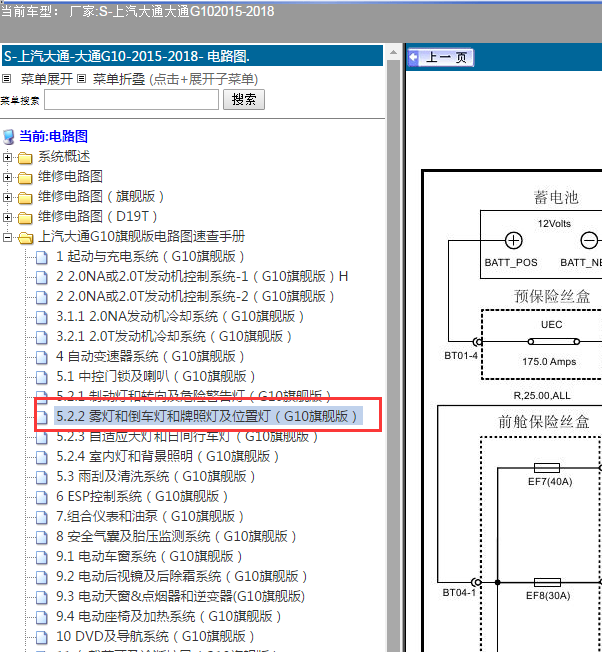
Task: Click 菜单展开 to expand all menus
Action: pyautogui.click(x=47, y=79)
